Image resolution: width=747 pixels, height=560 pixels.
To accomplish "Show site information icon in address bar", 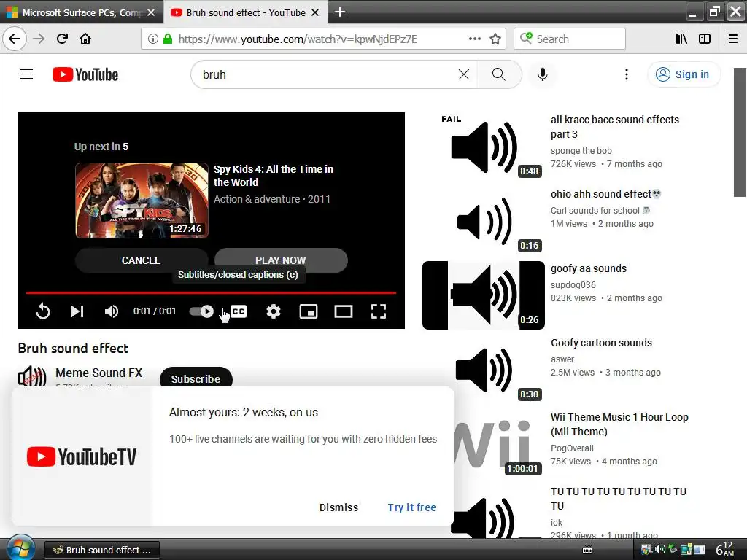I will tap(153, 39).
